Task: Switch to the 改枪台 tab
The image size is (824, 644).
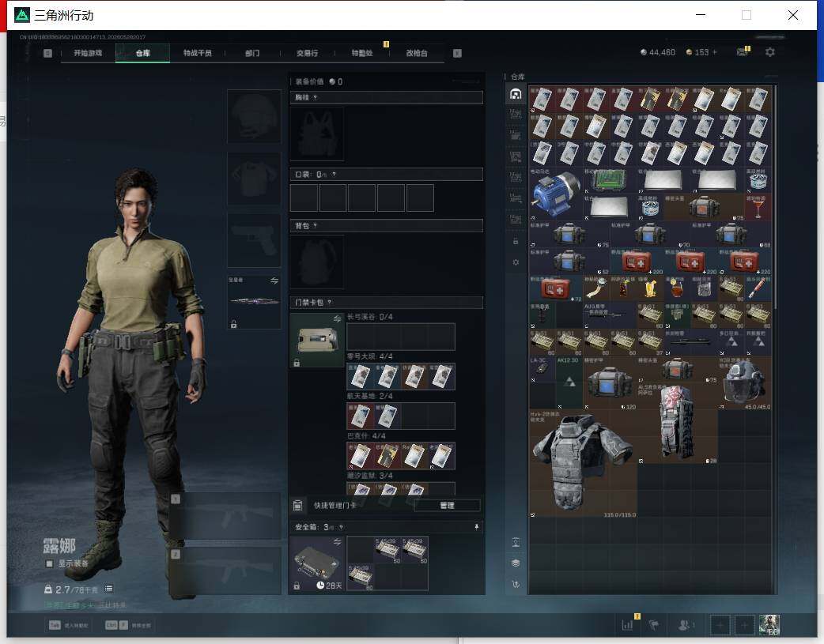Action: [x=417, y=53]
